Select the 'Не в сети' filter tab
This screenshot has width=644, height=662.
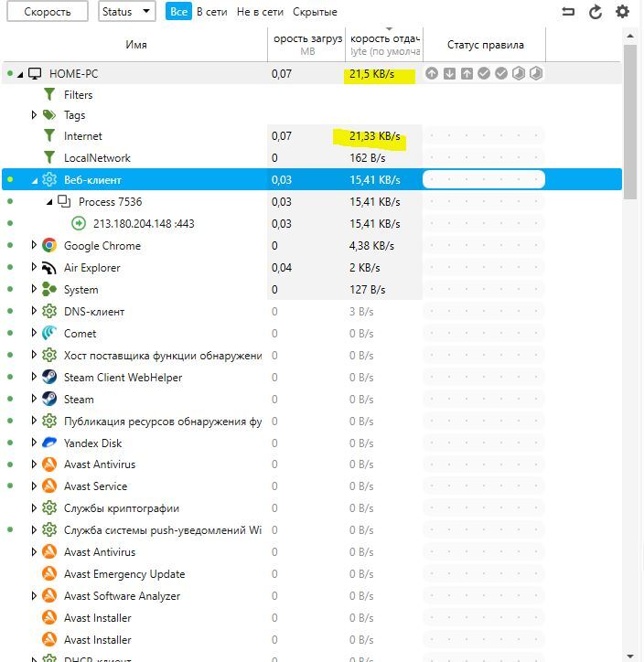260,12
